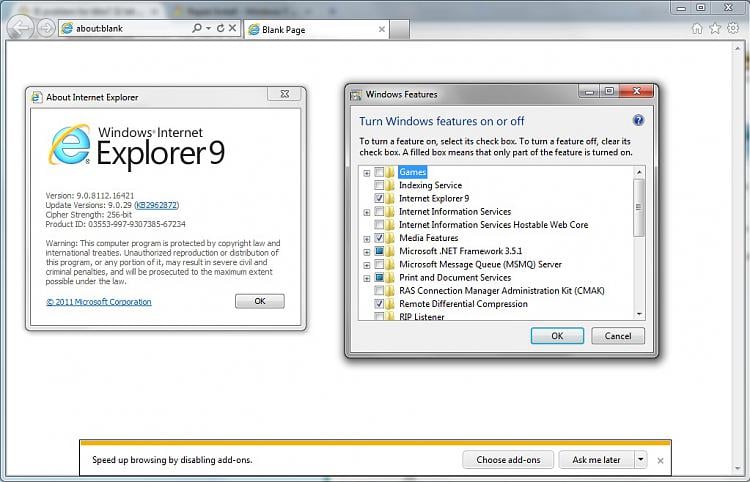Viewport: 750px width, 482px height.
Task: Click the IE page icon in address bar
Action: [67, 28]
